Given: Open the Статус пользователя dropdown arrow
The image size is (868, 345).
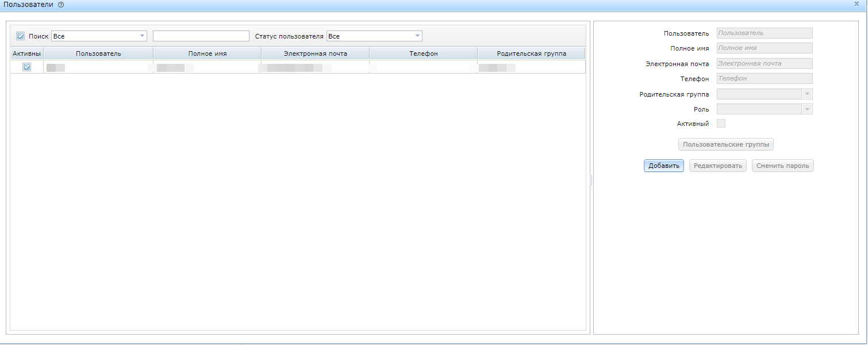Looking at the screenshot, I should pos(417,36).
